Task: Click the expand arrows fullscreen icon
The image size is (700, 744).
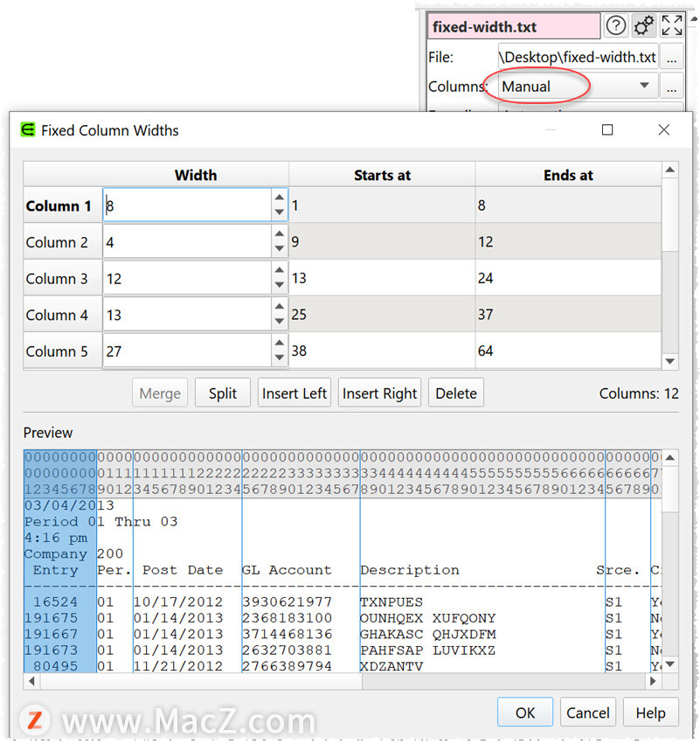Action: pos(671,25)
